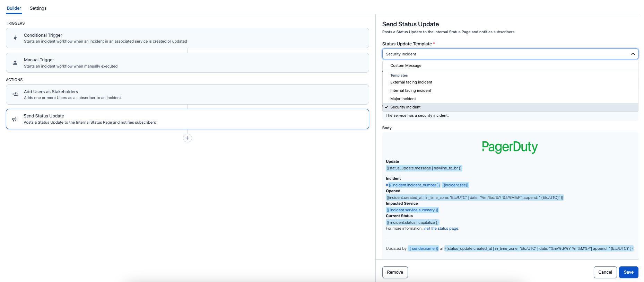Switch to the Builder tab
Screen dimensions: 644x282
14,8
